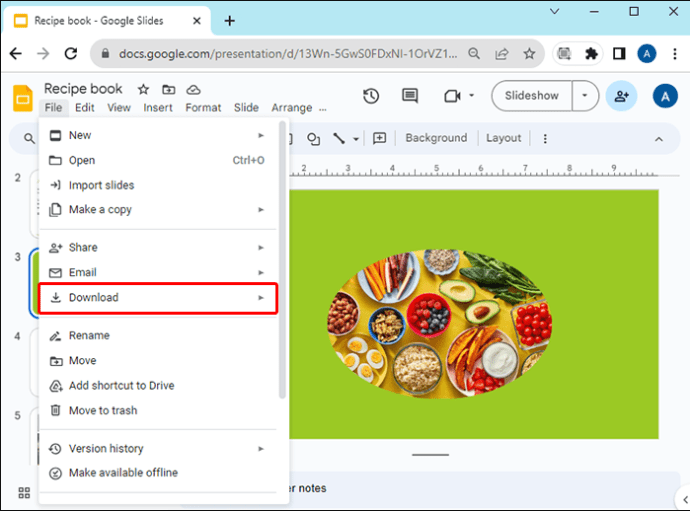Click the Layout button
690x511 pixels.
[503, 138]
